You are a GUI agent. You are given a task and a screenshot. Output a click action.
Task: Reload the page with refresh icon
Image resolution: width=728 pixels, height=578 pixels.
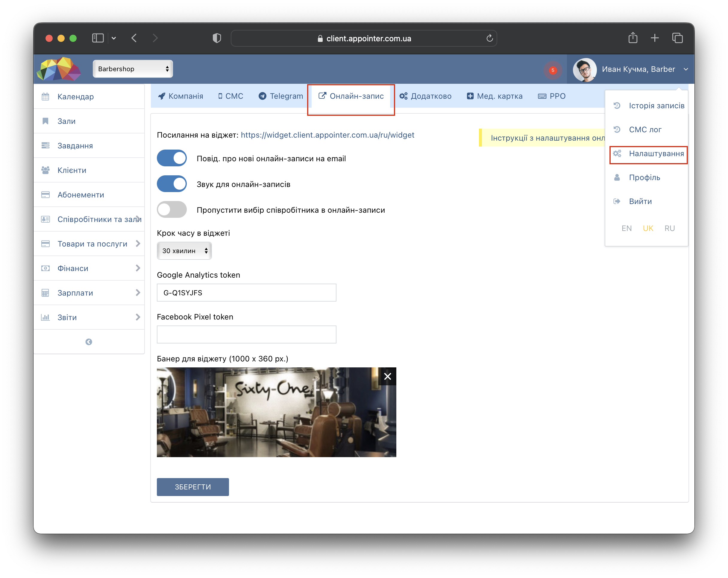[489, 38]
